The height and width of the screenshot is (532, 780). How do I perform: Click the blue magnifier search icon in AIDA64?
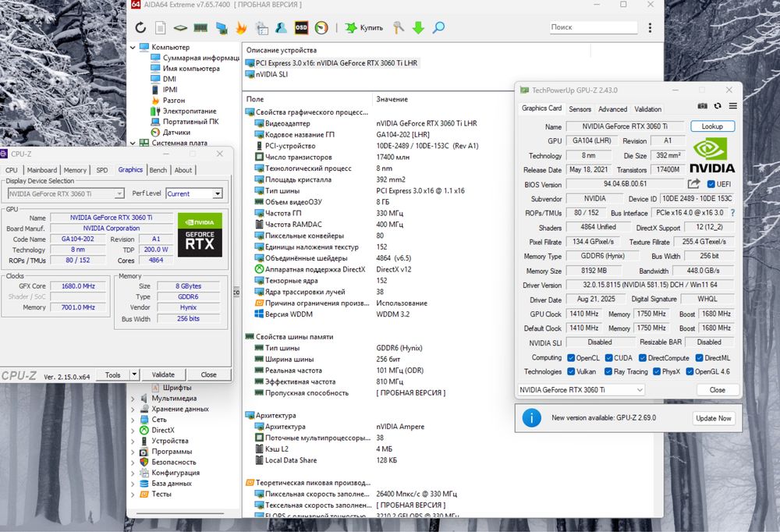pos(438,28)
